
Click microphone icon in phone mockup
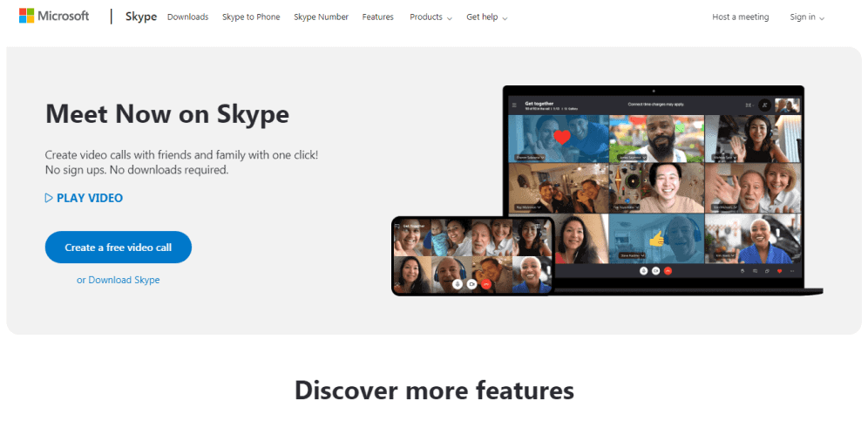coord(458,284)
